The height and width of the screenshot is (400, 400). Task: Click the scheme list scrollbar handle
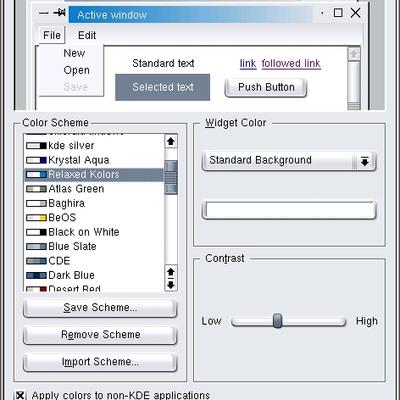coord(171,177)
